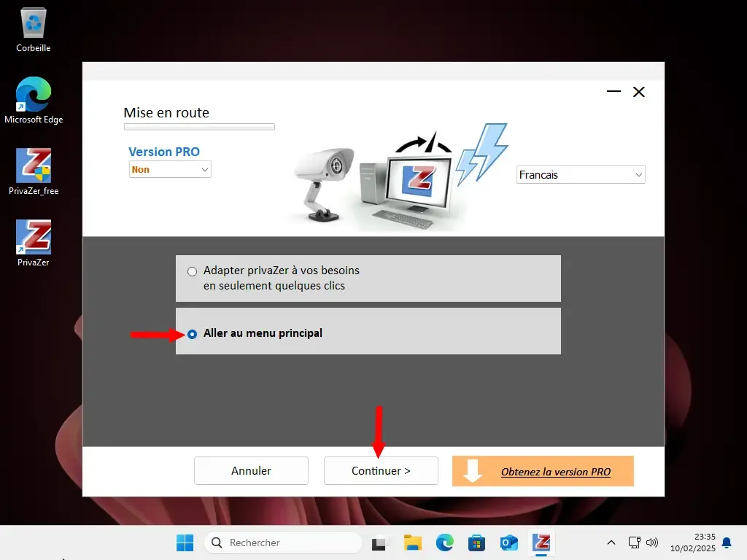Click the Rechercher taskbar search box
Image resolution: width=747 pixels, height=560 pixels.
tap(283, 542)
